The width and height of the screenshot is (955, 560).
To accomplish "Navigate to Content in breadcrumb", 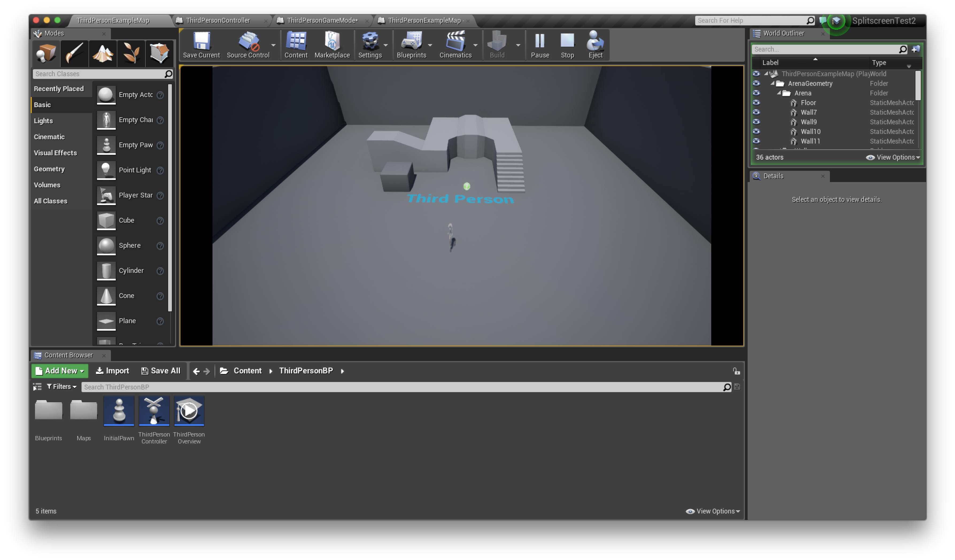I will (248, 371).
